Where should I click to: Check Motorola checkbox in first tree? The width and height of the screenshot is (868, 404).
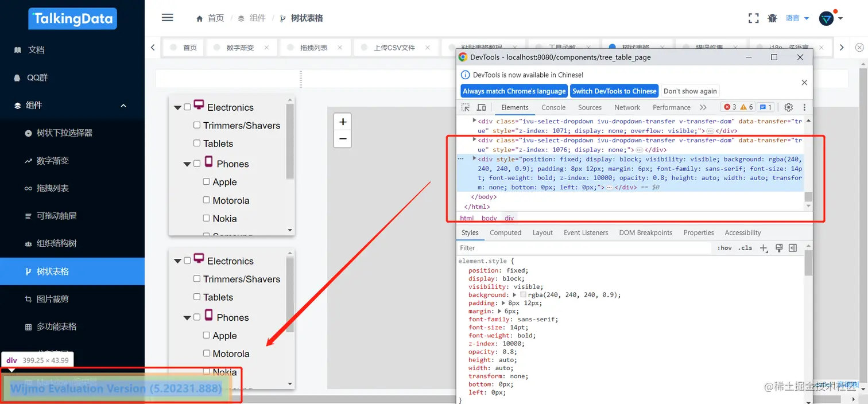206,200
